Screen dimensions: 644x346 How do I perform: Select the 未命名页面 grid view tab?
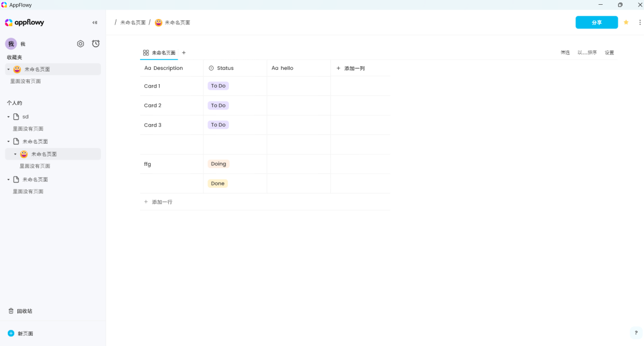(159, 52)
